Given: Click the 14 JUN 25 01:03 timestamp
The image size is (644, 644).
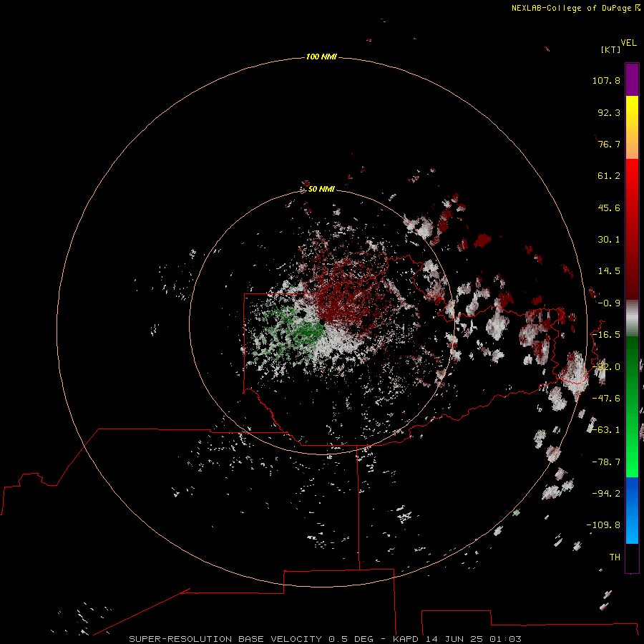Looking at the screenshot, I should click(x=473, y=639).
